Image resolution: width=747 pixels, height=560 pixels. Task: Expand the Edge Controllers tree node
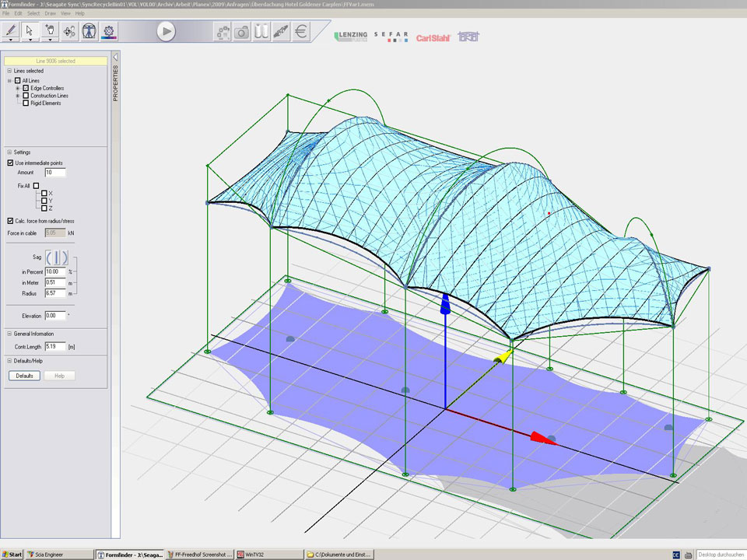(17, 89)
